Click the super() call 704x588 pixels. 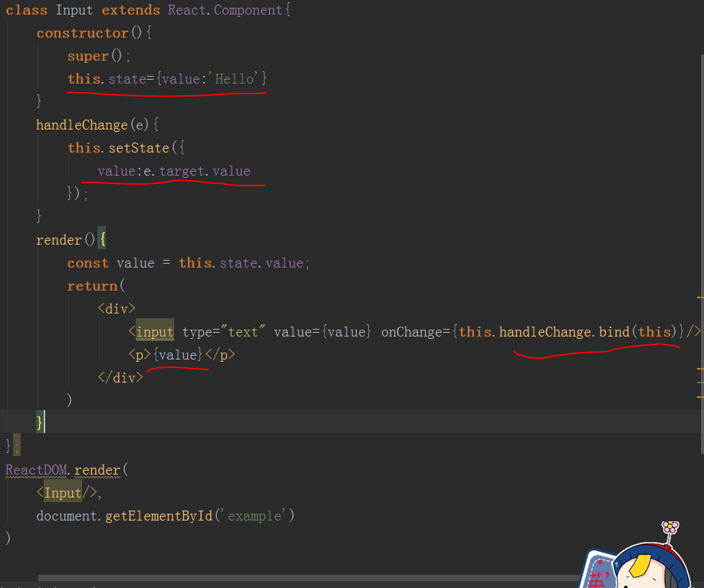pos(88,56)
